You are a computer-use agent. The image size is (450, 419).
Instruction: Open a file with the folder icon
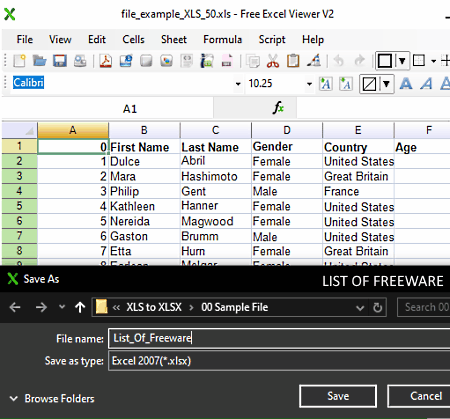pos(40,61)
